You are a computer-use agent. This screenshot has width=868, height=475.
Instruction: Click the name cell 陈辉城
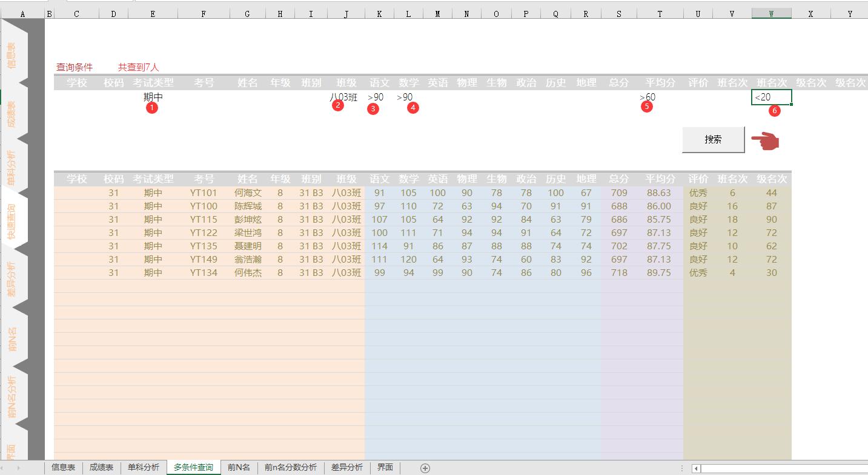pyautogui.click(x=248, y=206)
